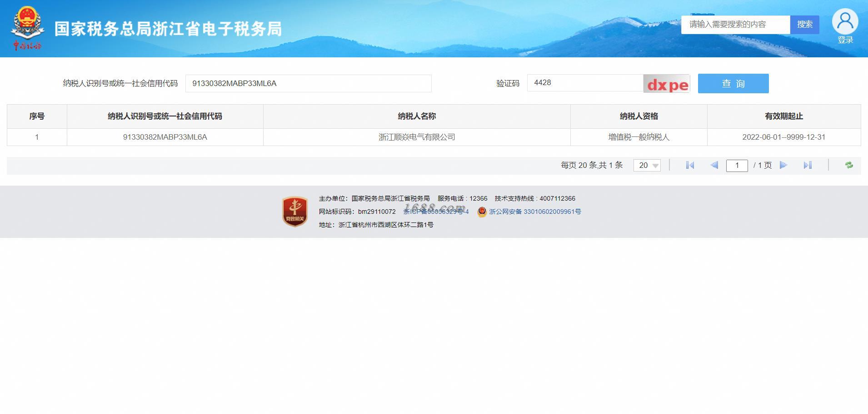Focus the taxpayer ID input field

pos(309,83)
